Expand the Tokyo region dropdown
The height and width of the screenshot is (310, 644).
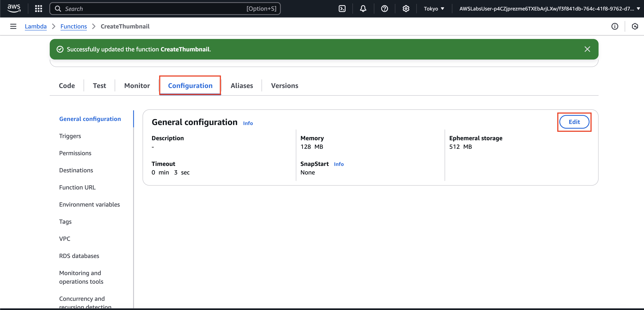click(x=434, y=9)
